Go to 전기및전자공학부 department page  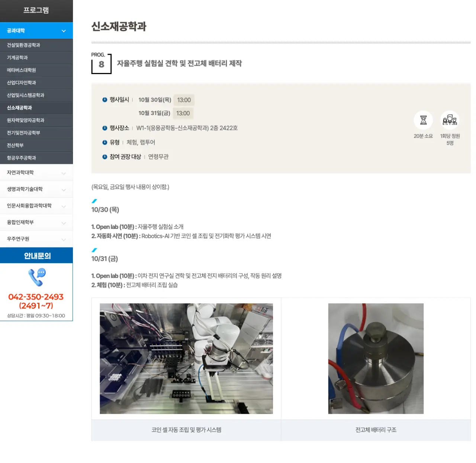click(x=23, y=133)
